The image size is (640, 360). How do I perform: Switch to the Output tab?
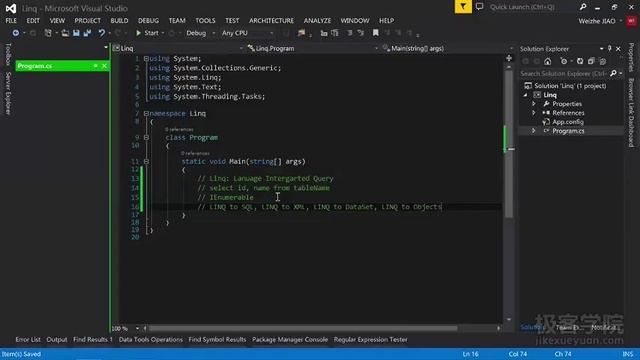(57, 340)
